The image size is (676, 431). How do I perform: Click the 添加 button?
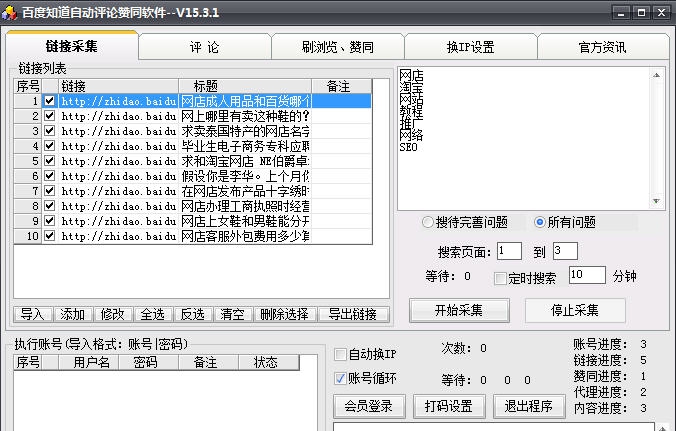coord(72,314)
